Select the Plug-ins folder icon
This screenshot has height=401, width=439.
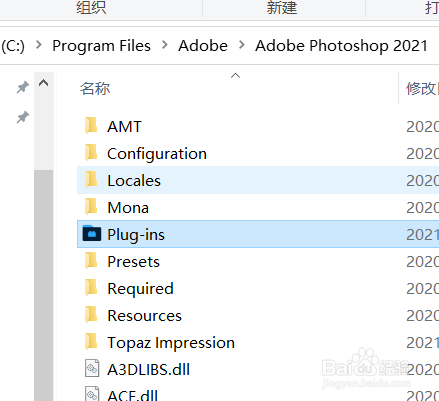coord(92,233)
